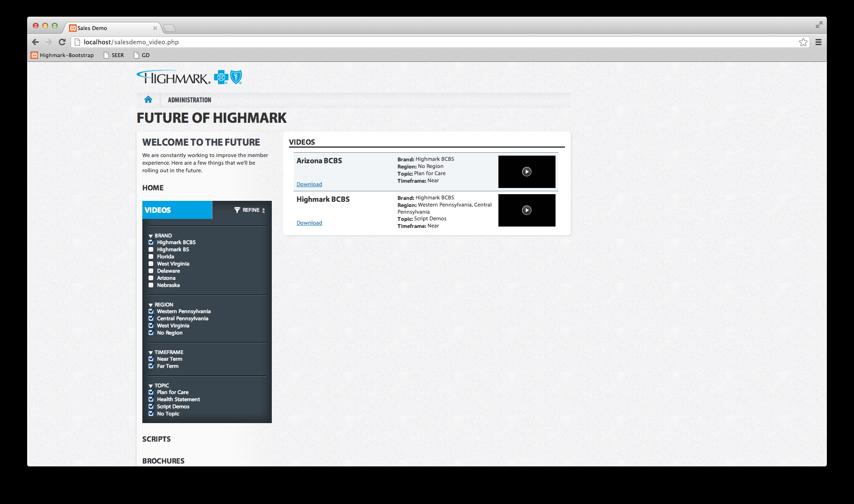Click the FUTURE OF HIGHMARK heading
The height and width of the screenshot is (504, 854).
[212, 118]
